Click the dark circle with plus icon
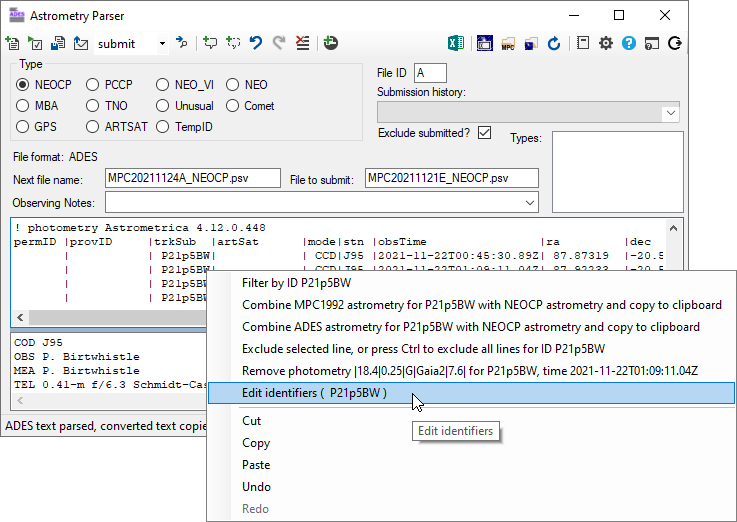737x522 pixels. tap(330, 43)
